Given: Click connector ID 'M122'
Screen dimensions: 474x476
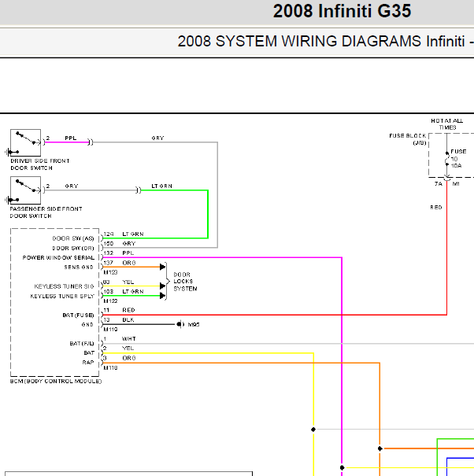Looking at the screenshot, I should tap(110, 301).
